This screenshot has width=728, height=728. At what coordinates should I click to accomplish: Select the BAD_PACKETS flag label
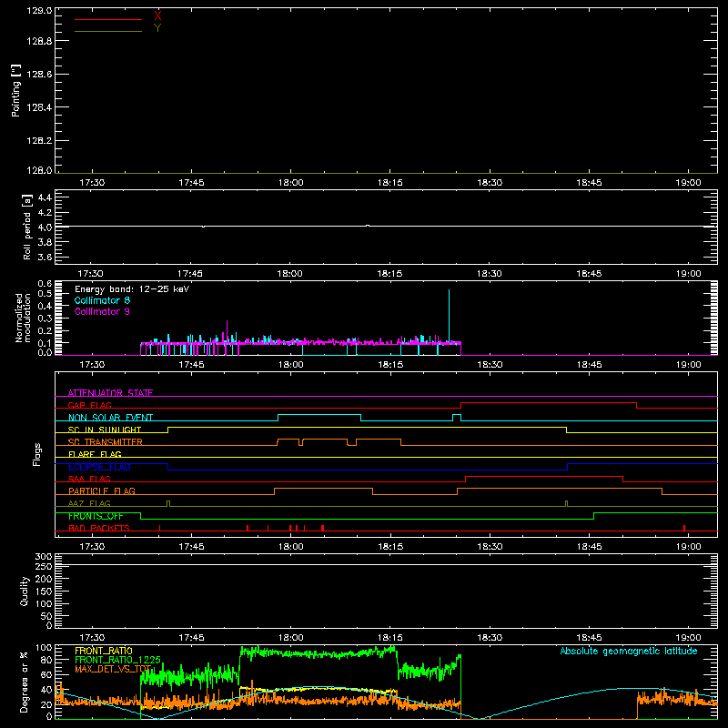tap(99, 528)
